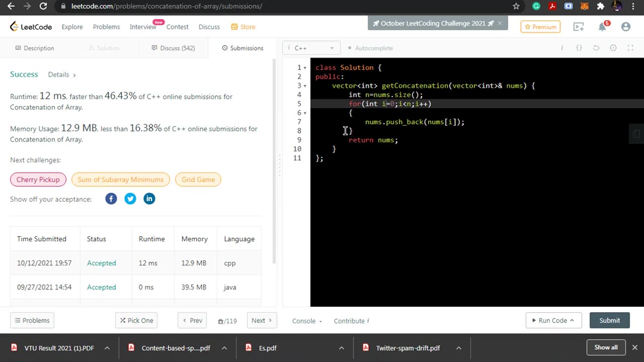This screenshot has height=362, width=644.
Task: Open the user profile avatar icon
Action: pyautogui.click(x=626, y=27)
